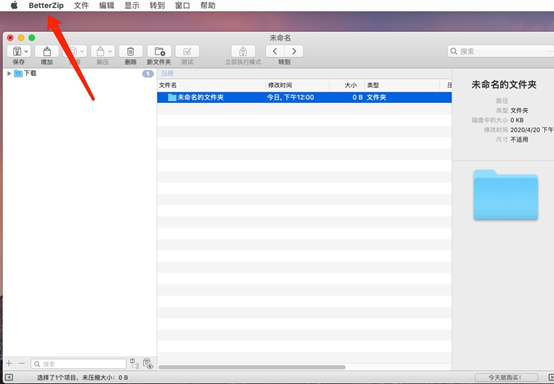Toggle the preview eye icon below sidebar
This screenshot has width=554, height=384.
[x=148, y=364]
